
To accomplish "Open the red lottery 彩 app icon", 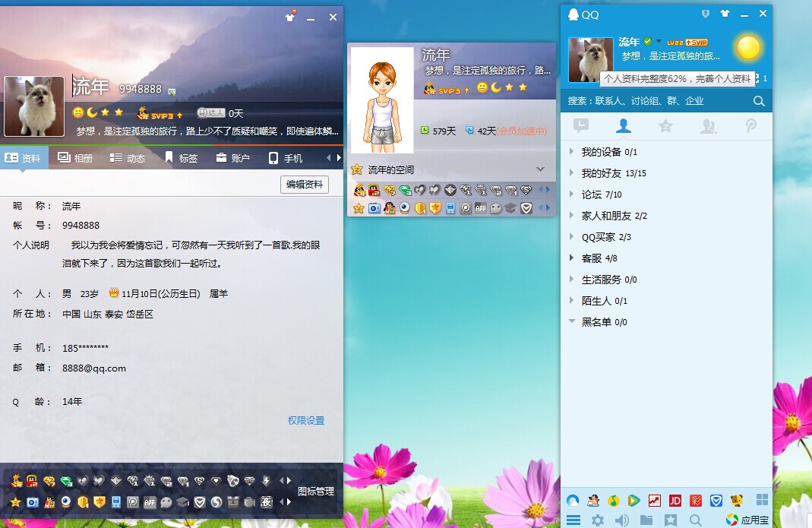I will click(696, 500).
